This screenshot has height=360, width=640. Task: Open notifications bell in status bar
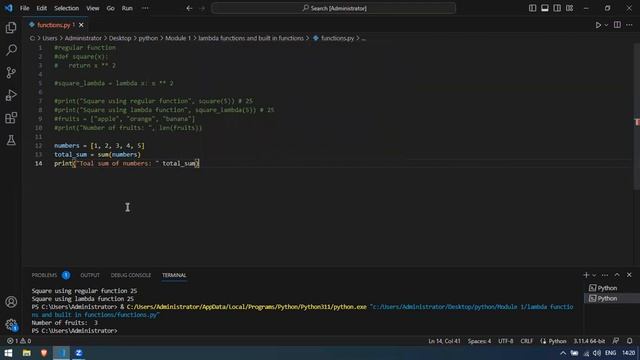[x=630, y=341]
